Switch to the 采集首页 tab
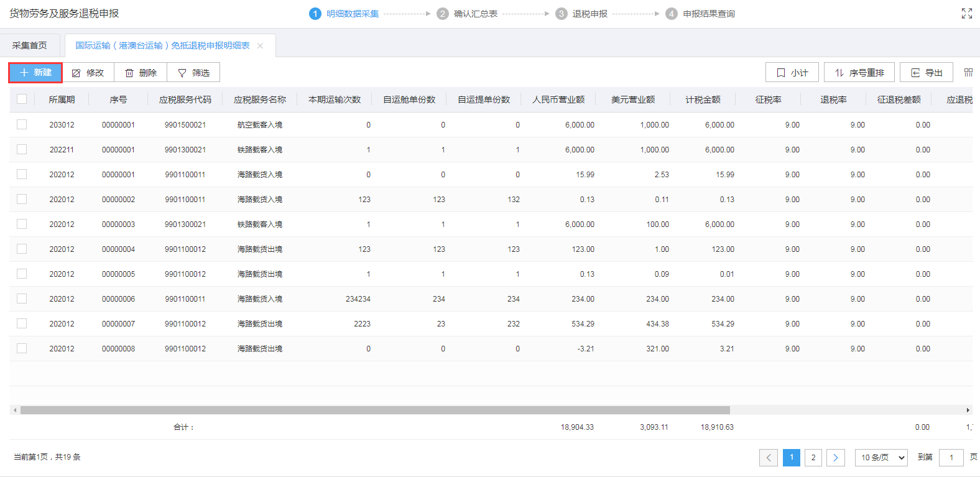This screenshot has width=980, height=477. (30, 45)
